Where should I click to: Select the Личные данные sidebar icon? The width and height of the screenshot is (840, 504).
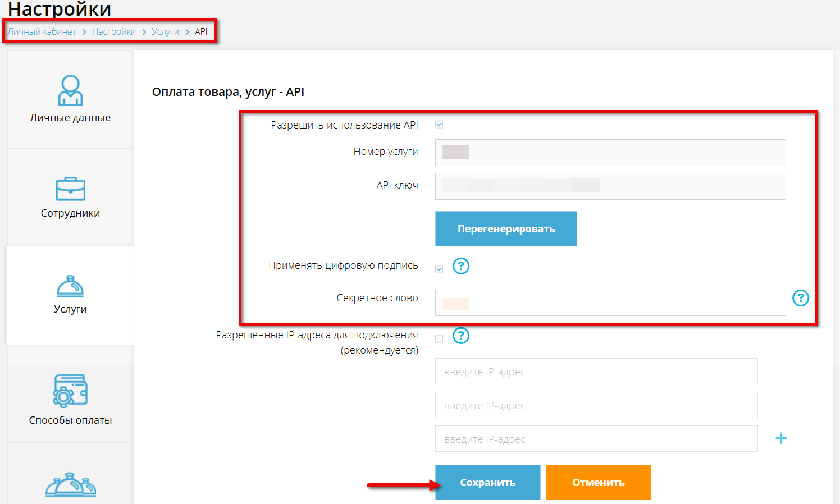(70, 90)
